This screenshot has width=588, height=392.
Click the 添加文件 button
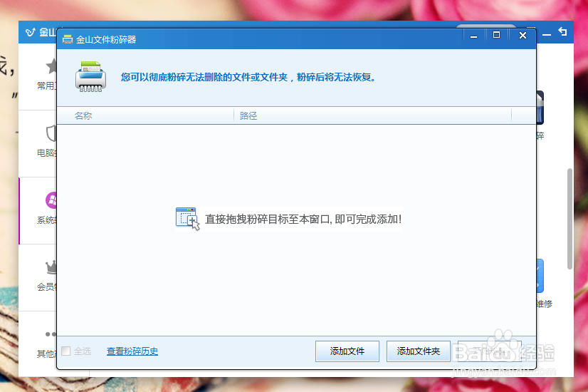click(x=347, y=351)
